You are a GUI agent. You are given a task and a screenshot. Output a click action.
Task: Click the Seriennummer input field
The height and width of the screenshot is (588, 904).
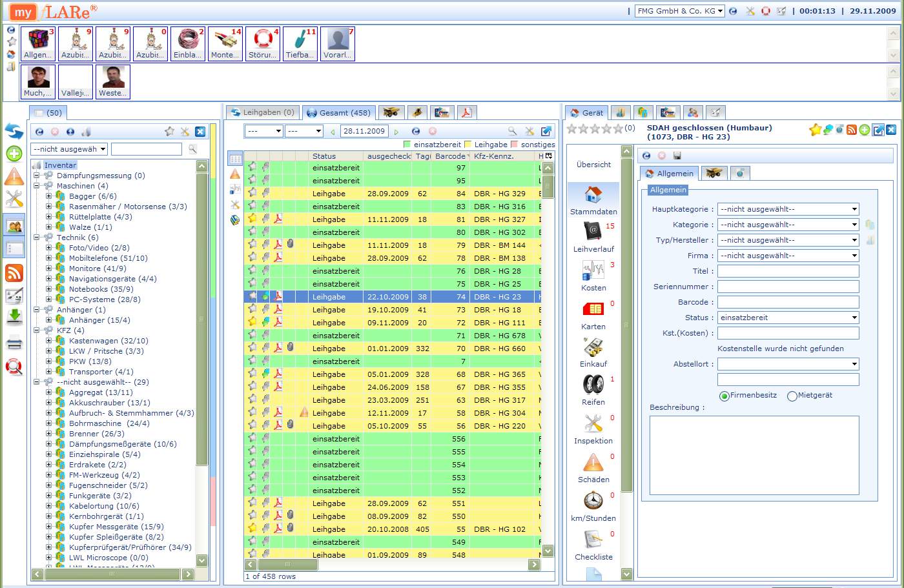(788, 287)
